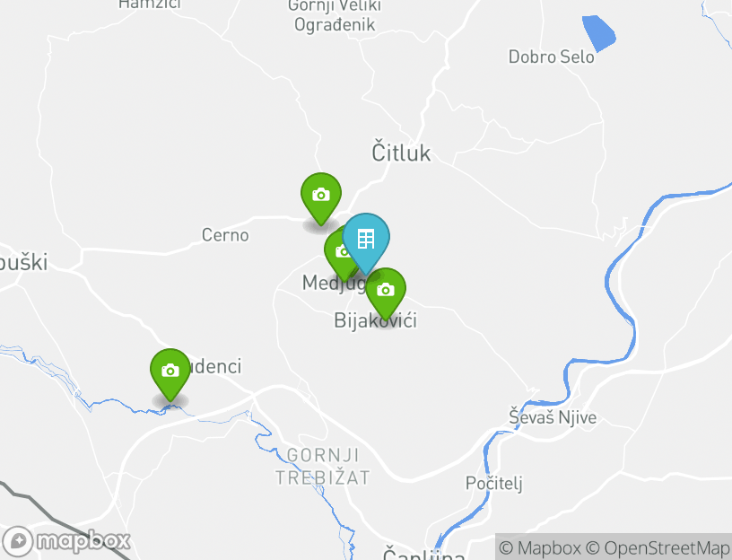Click the camera marker northwest of Medjugorje
This screenshot has height=560, width=732.
(x=321, y=197)
